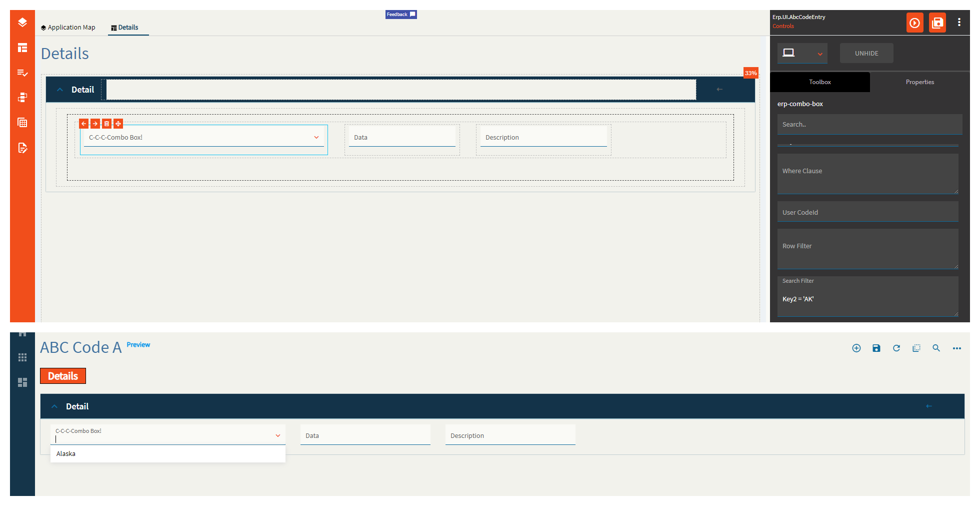
Task: Open the device size dropdown
Action: 802,53
